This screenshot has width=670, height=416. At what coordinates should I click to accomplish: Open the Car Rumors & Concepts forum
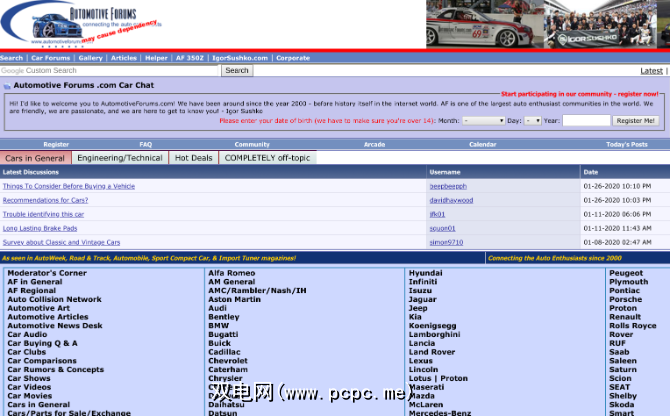tap(56, 369)
